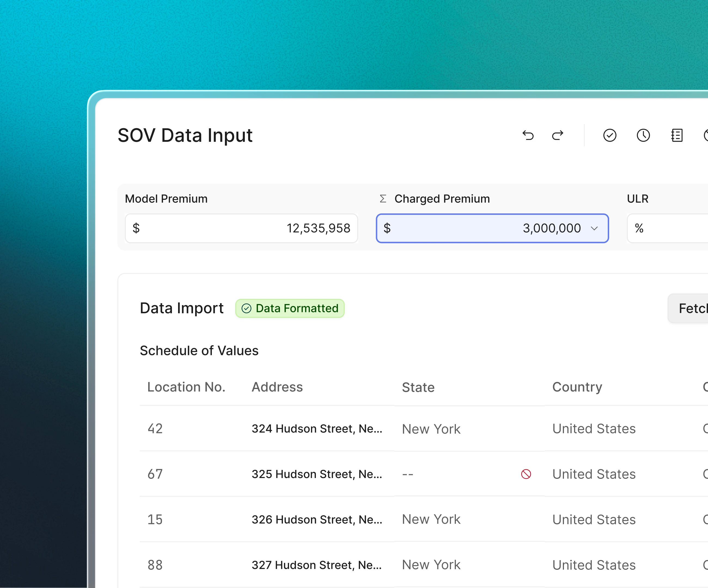The width and height of the screenshot is (708, 588).
Task: Click the Model Premium input field
Action: (x=241, y=228)
